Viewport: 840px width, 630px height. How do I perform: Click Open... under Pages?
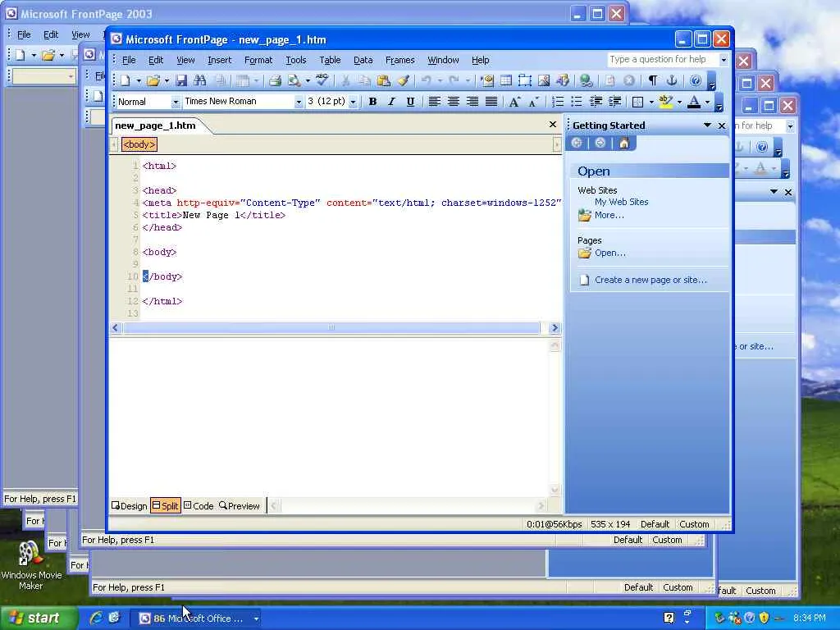tap(610, 253)
